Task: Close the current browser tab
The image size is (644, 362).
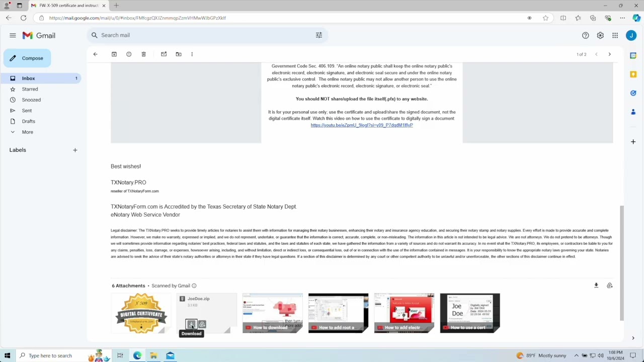Action: 104,6
